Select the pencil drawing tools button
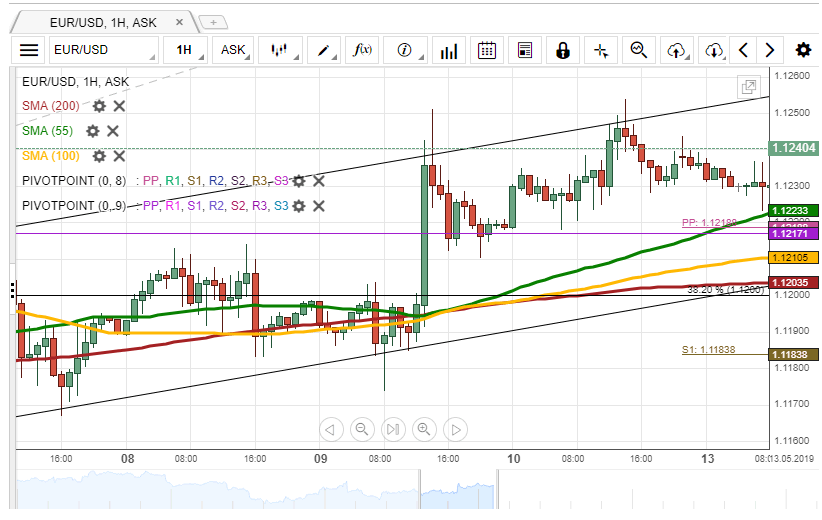This screenshot has width=822, height=520. pos(324,50)
